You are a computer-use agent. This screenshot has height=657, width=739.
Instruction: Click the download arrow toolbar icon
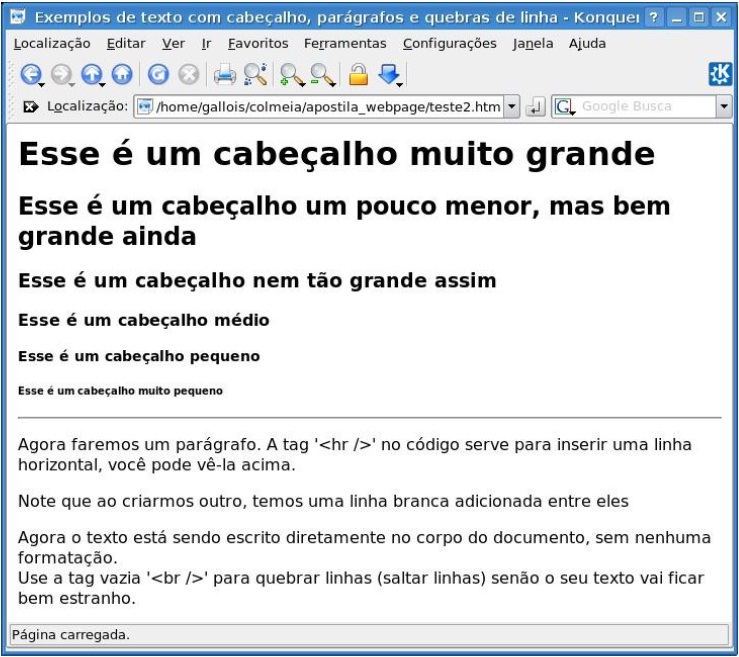pyautogui.click(x=389, y=74)
